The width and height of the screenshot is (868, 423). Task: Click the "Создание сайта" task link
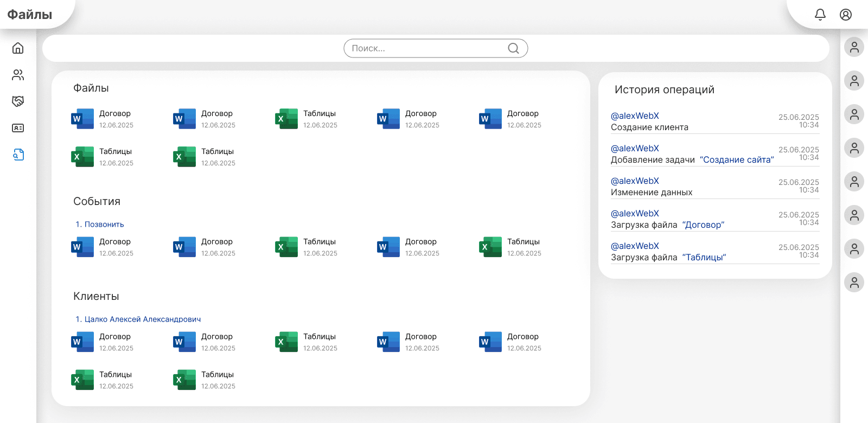[737, 160]
